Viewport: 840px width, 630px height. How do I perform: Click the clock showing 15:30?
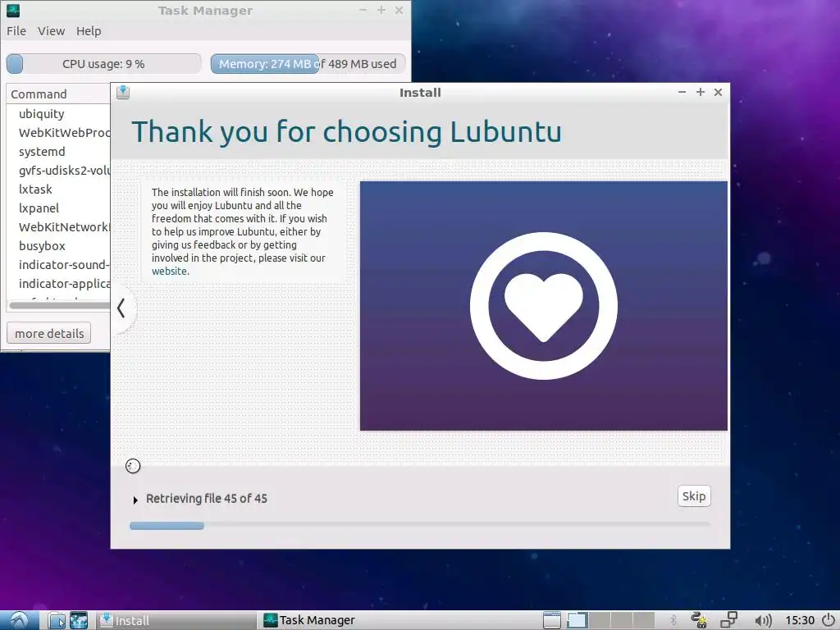pyautogui.click(x=800, y=620)
